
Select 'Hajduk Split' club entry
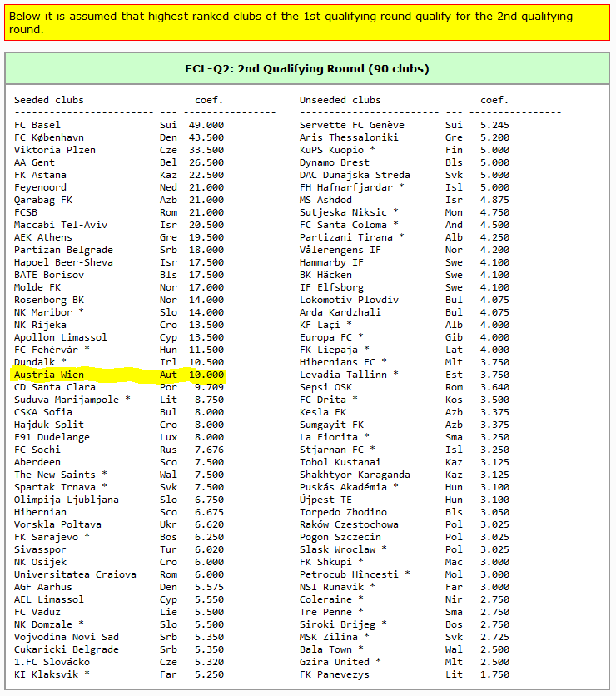tap(49, 425)
